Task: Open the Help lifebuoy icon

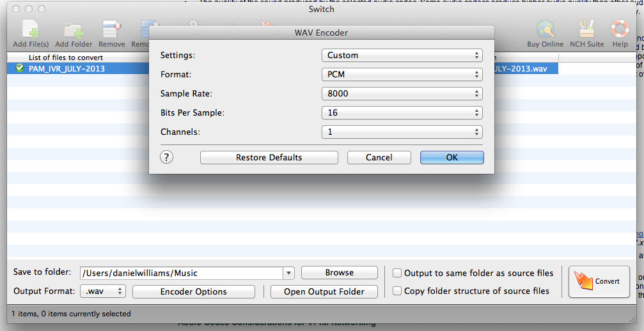Action: tap(620, 33)
